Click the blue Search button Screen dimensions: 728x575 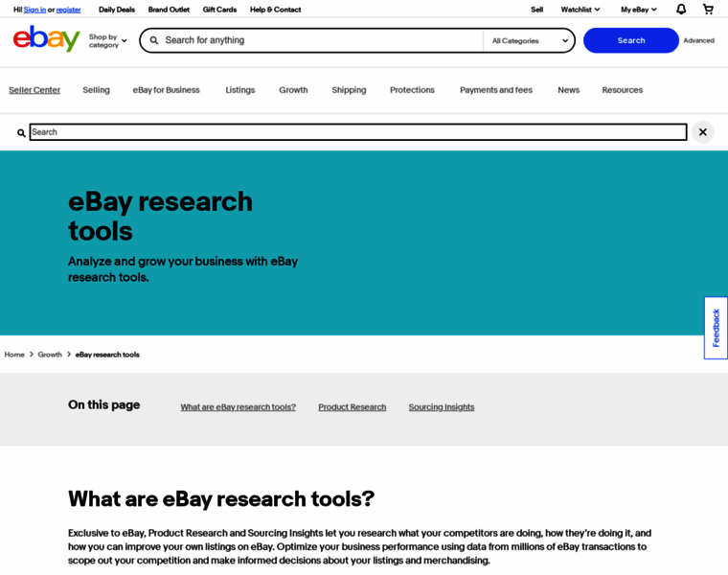pyautogui.click(x=630, y=40)
